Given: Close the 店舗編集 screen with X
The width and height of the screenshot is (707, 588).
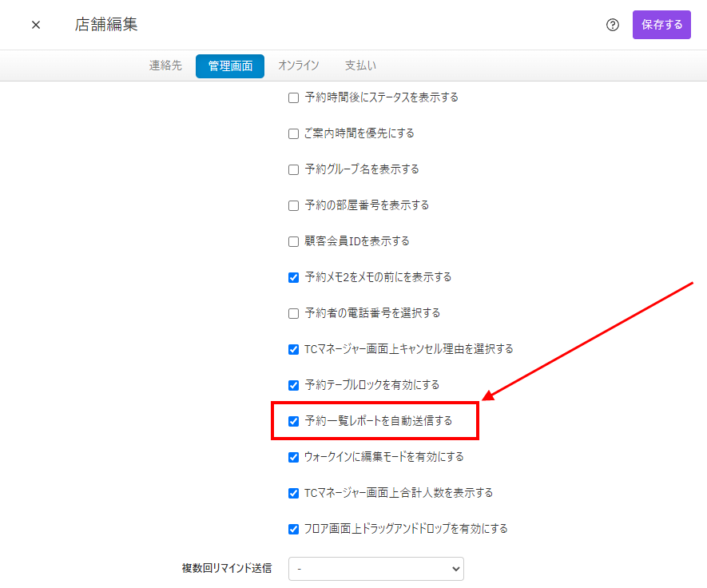Looking at the screenshot, I should (x=36, y=25).
